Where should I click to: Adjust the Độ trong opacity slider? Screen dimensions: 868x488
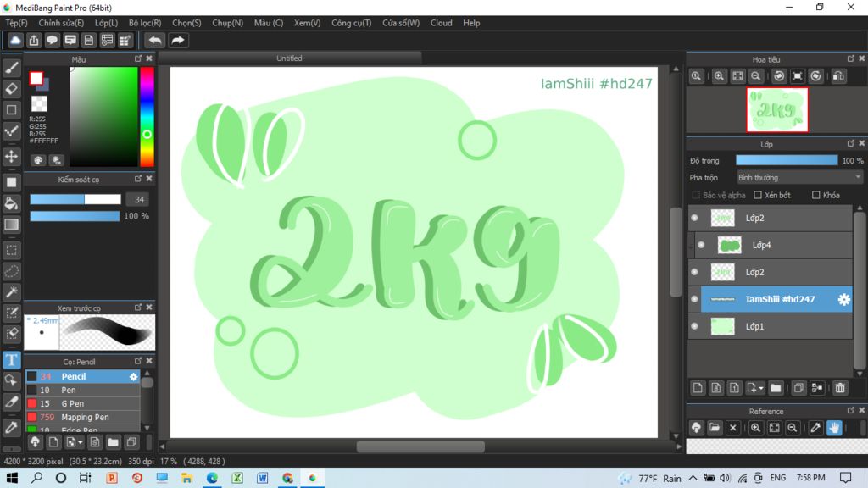click(786, 160)
